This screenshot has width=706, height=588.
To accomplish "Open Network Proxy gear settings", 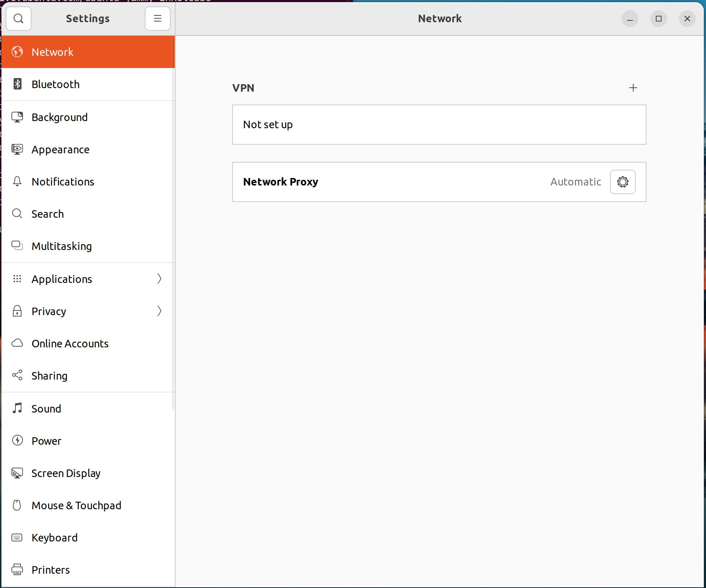I will pyautogui.click(x=623, y=182).
